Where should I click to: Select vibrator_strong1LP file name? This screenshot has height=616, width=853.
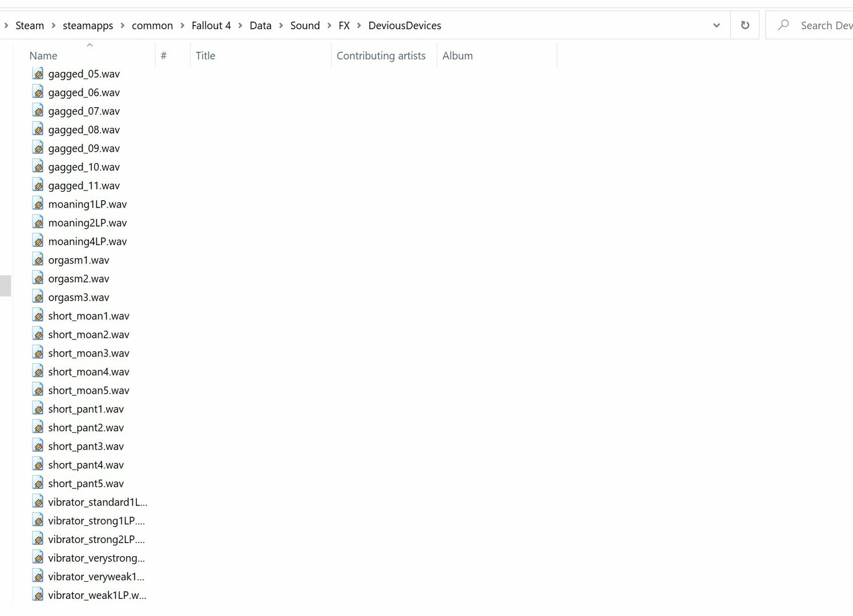(x=96, y=521)
